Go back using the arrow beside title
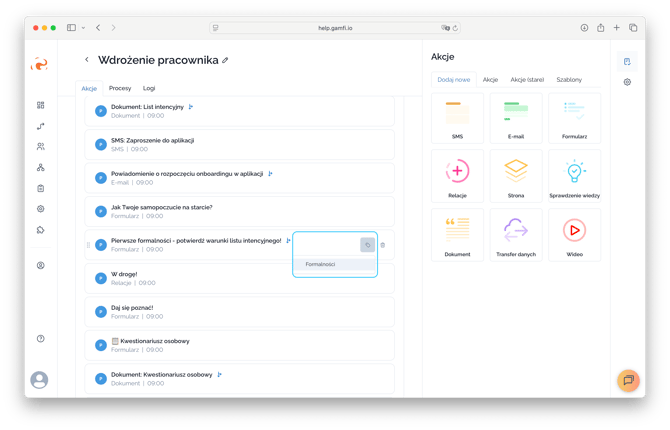 (x=87, y=60)
